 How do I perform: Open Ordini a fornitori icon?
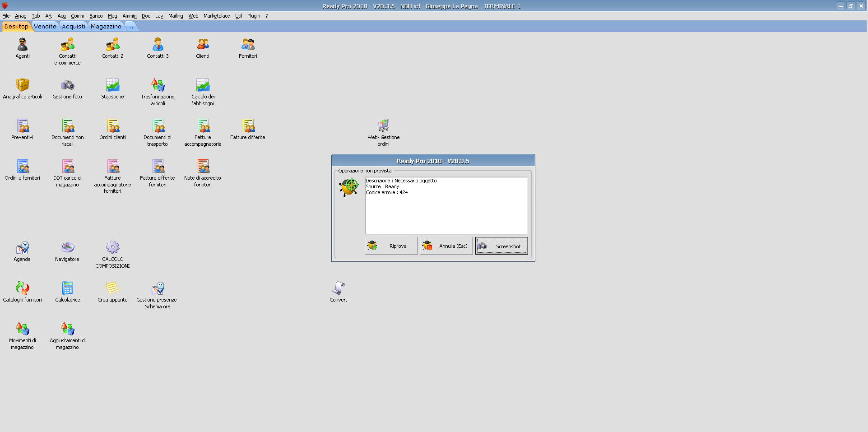pos(23,167)
